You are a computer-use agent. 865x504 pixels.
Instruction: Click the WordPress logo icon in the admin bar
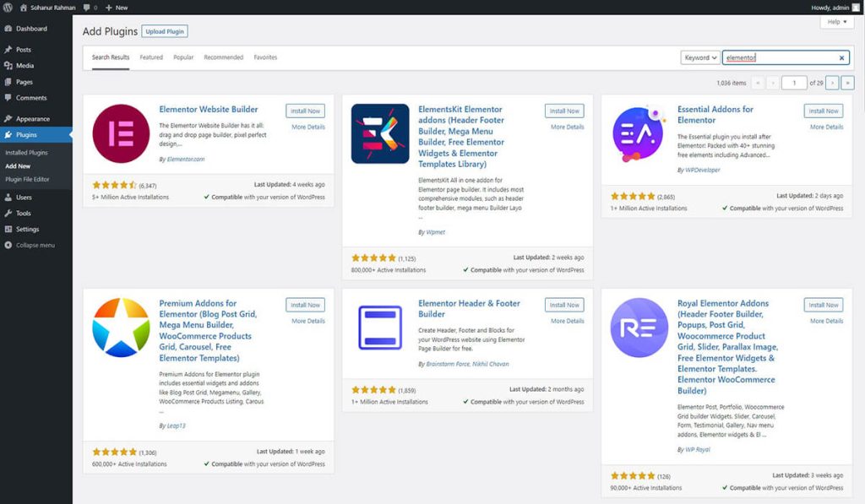(8, 7)
